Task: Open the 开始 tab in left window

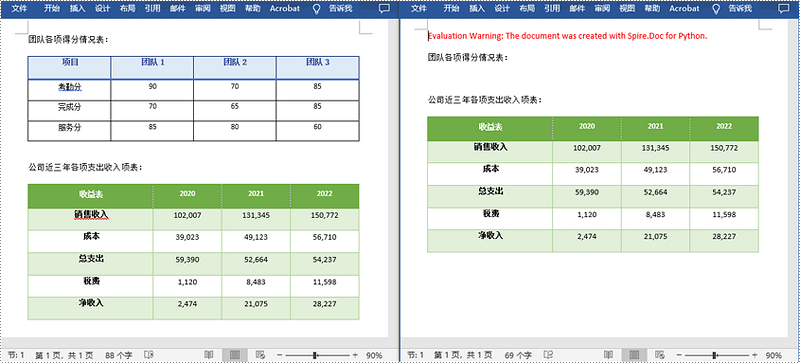Action: click(x=52, y=8)
